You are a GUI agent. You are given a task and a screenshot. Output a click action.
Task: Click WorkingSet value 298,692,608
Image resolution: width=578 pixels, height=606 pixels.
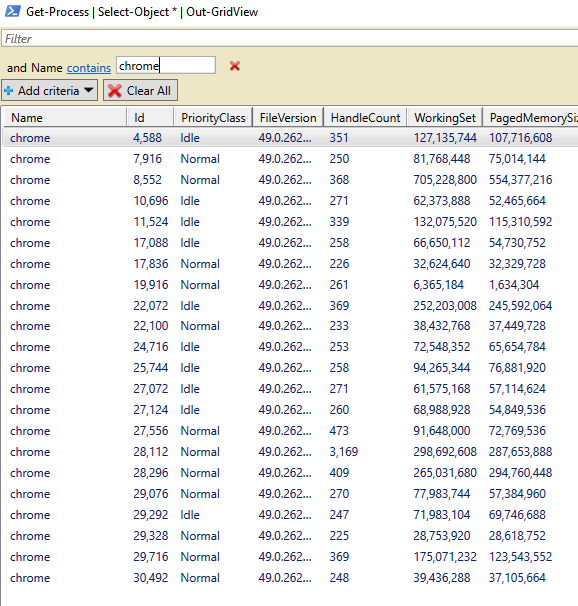coord(445,452)
